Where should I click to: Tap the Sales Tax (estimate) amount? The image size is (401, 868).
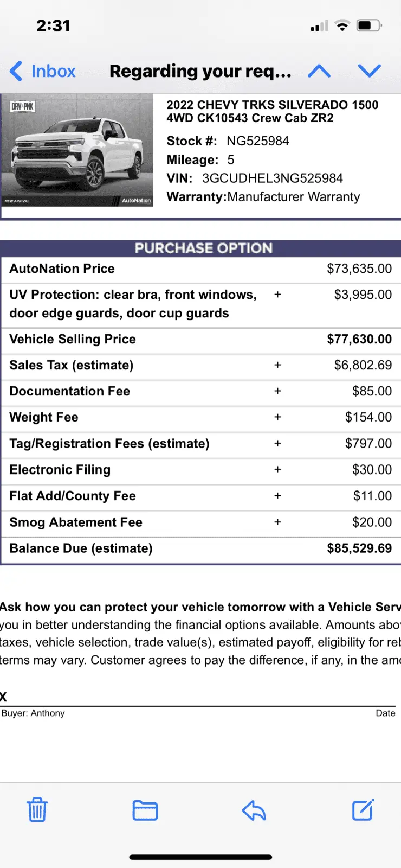pyautogui.click(x=363, y=365)
